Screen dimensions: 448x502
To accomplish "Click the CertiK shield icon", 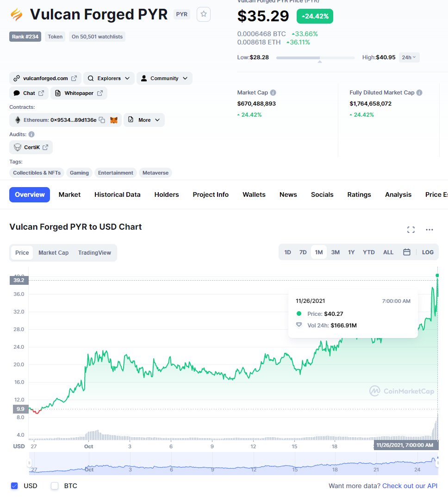I will tap(18, 147).
